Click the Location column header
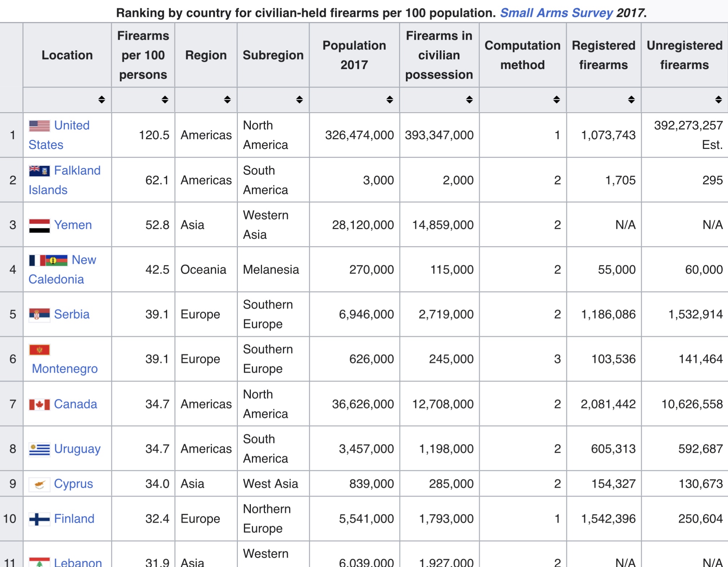This screenshot has width=728, height=567. coord(67,55)
